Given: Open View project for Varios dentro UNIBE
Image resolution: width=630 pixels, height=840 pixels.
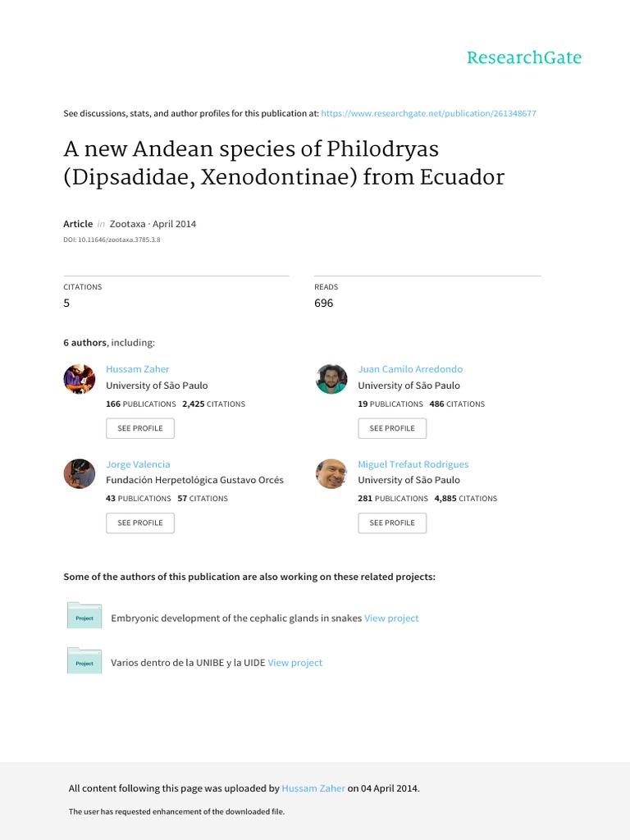Looking at the screenshot, I should [x=294, y=663].
